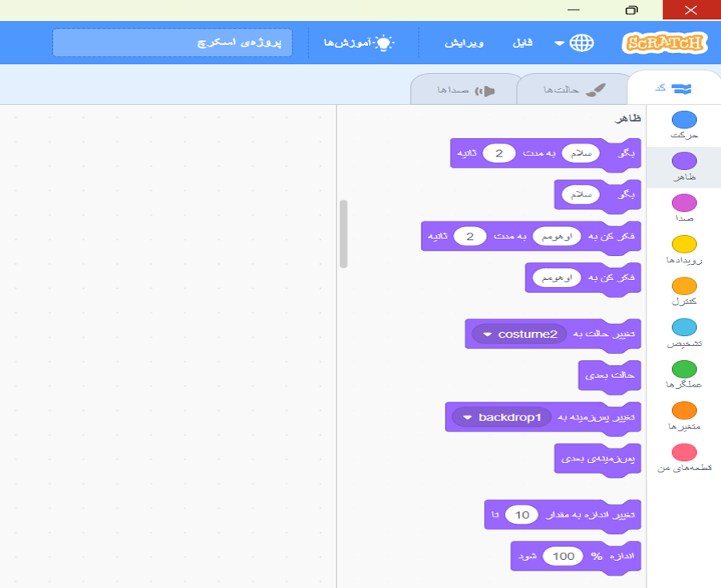Click the "%" sign on the set size block

point(597,556)
